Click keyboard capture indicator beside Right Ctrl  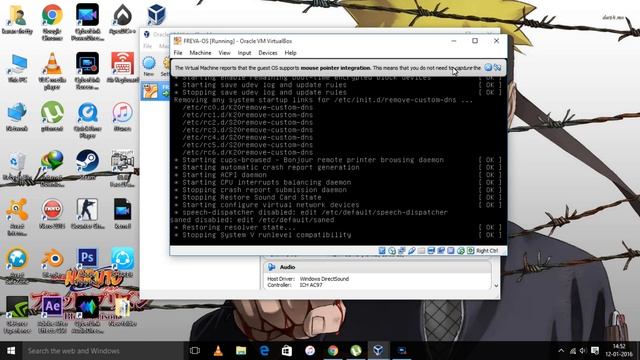(470, 251)
